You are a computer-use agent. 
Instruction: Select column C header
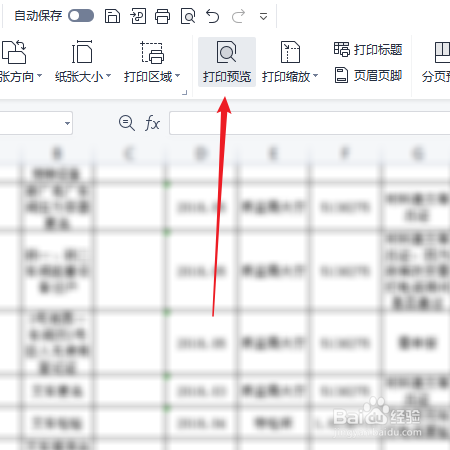(x=129, y=153)
